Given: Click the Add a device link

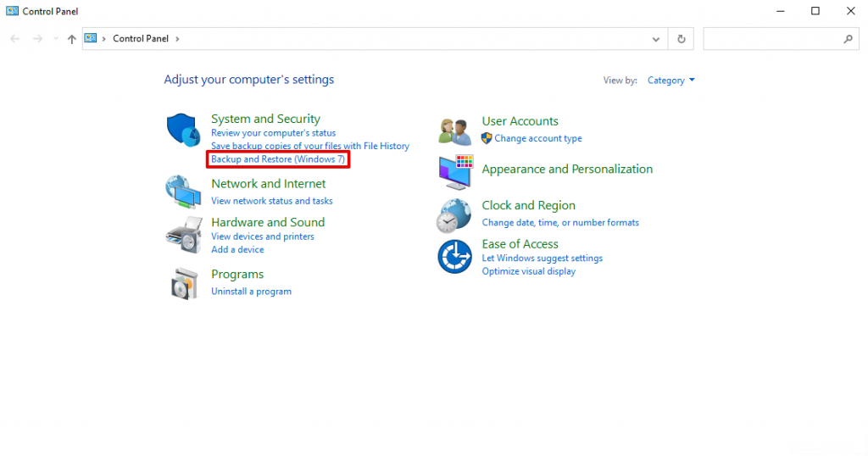Looking at the screenshot, I should pos(237,250).
